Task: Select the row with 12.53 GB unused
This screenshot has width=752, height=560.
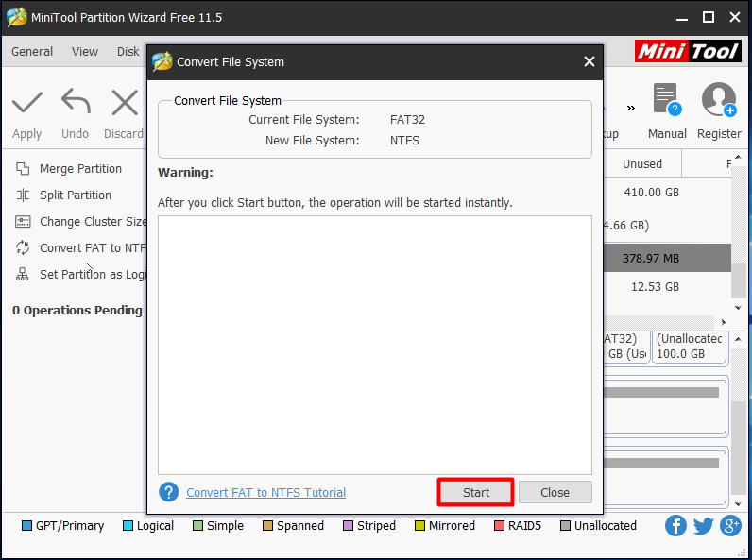Action: pos(667,287)
